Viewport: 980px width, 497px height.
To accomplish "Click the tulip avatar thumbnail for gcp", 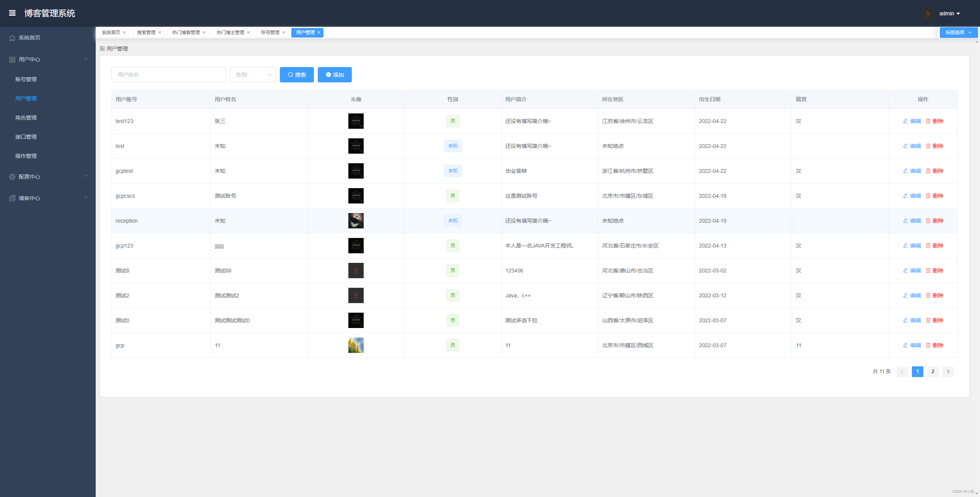I will 356,345.
